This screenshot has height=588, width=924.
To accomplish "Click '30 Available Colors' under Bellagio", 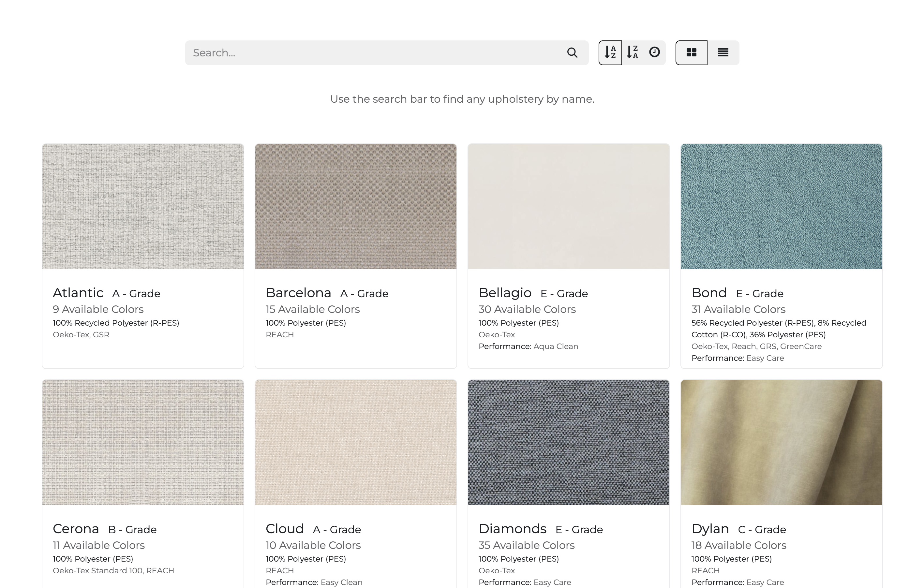I will click(x=527, y=309).
